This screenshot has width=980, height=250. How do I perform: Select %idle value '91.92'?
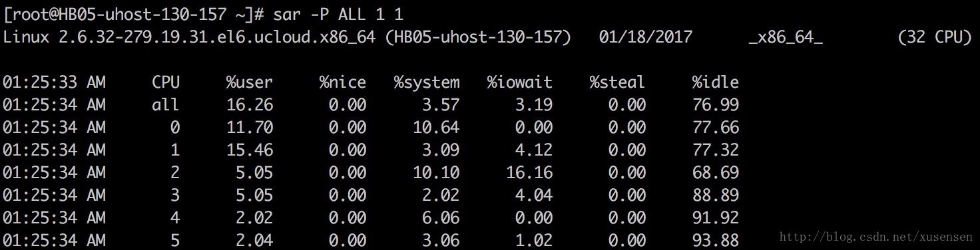tap(716, 218)
